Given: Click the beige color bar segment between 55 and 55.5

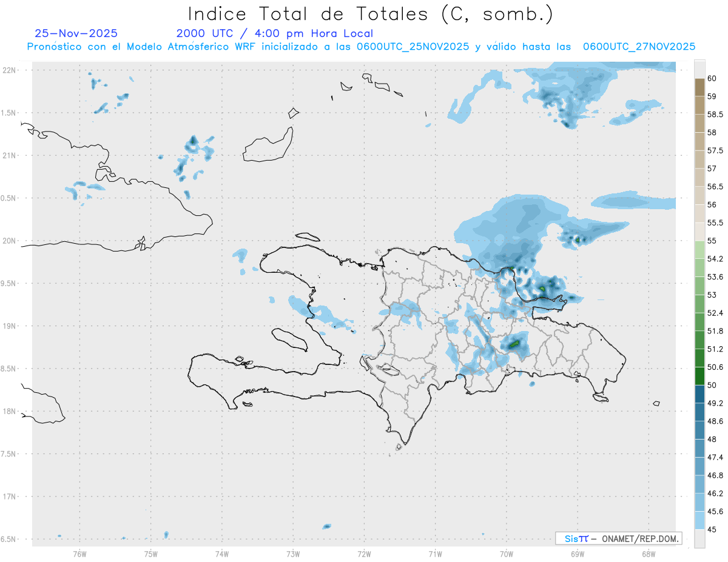Looking at the screenshot, I should [699, 232].
